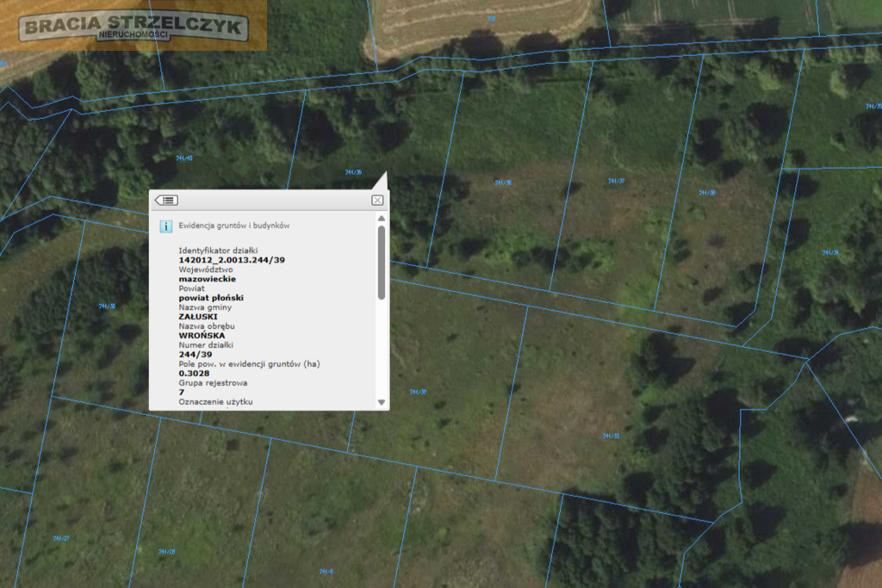Image resolution: width=882 pixels, height=588 pixels.
Task: Click the blue info icon beside Ewidencja gruntów
Action: coord(166,226)
